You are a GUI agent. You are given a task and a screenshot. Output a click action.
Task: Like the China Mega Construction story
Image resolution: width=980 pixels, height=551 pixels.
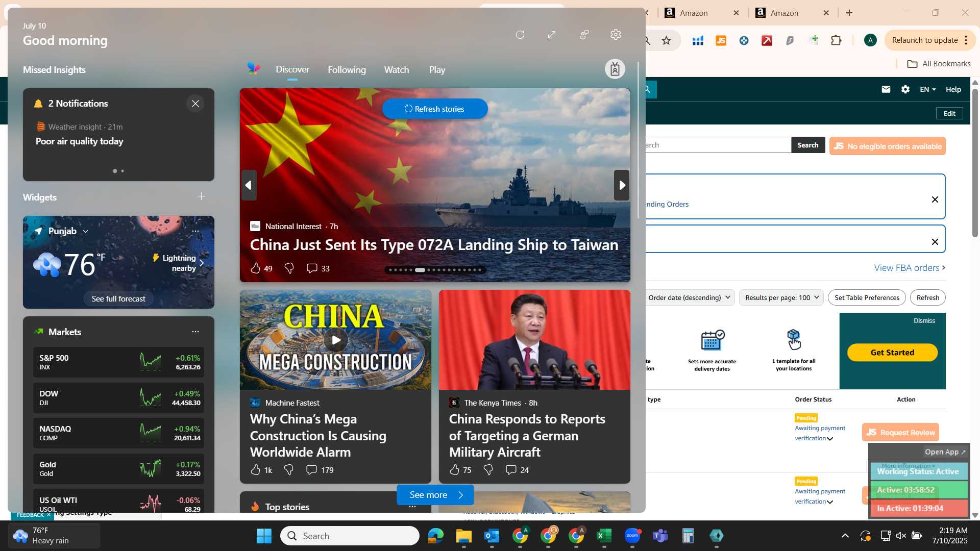(x=256, y=470)
